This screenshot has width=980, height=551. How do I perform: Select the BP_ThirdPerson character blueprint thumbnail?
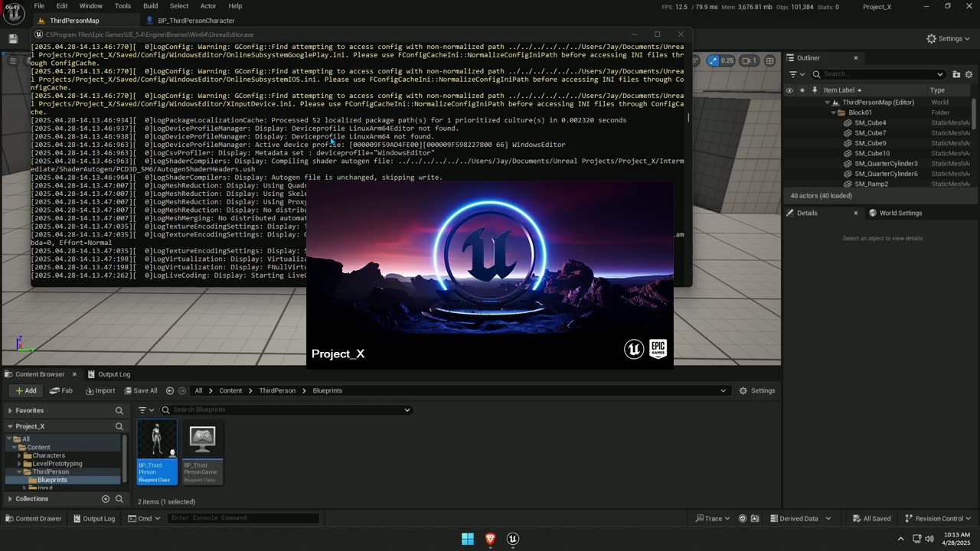pyautogui.click(x=157, y=452)
